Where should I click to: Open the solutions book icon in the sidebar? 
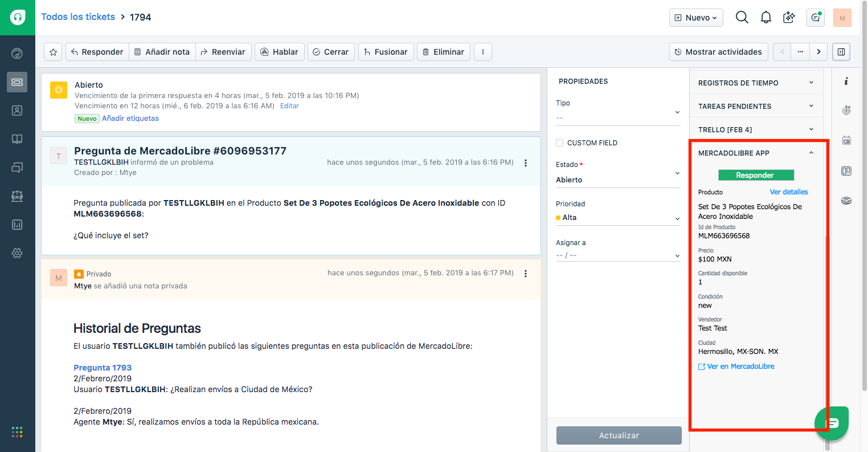pyautogui.click(x=17, y=139)
